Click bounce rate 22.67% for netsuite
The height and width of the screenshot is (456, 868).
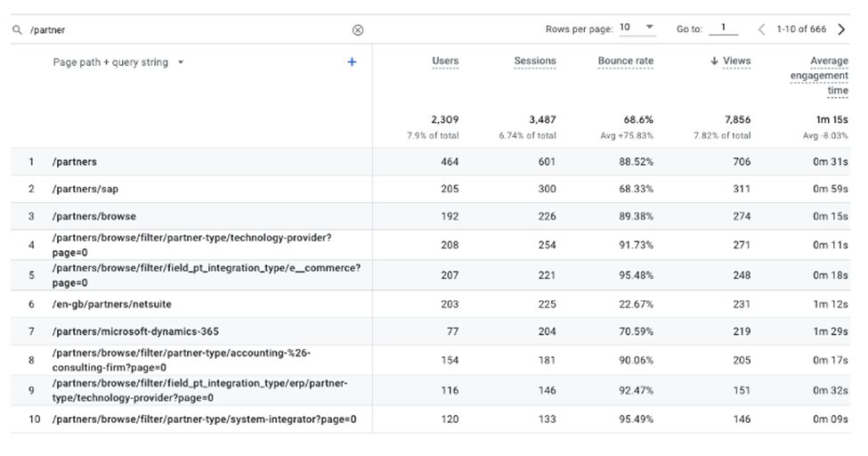(x=636, y=305)
